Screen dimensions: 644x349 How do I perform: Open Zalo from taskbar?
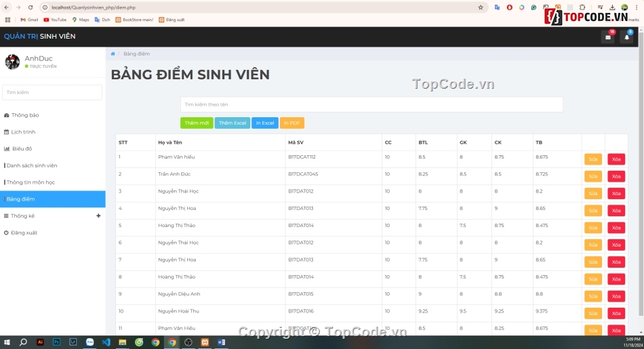[89, 342]
